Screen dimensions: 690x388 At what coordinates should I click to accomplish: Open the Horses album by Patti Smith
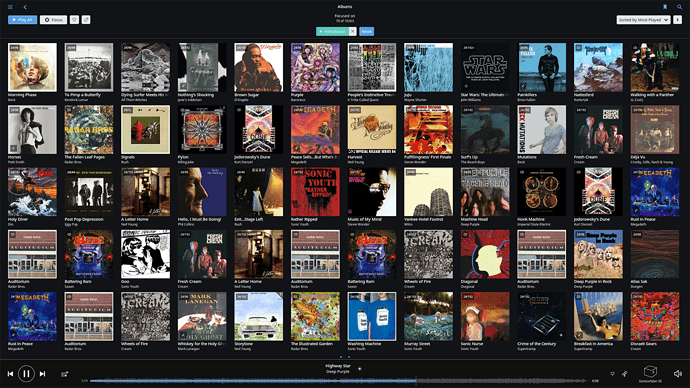point(32,130)
